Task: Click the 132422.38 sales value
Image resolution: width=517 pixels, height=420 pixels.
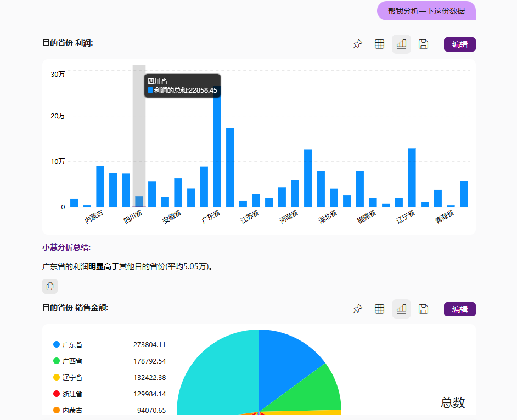Action: coord(149,378)
